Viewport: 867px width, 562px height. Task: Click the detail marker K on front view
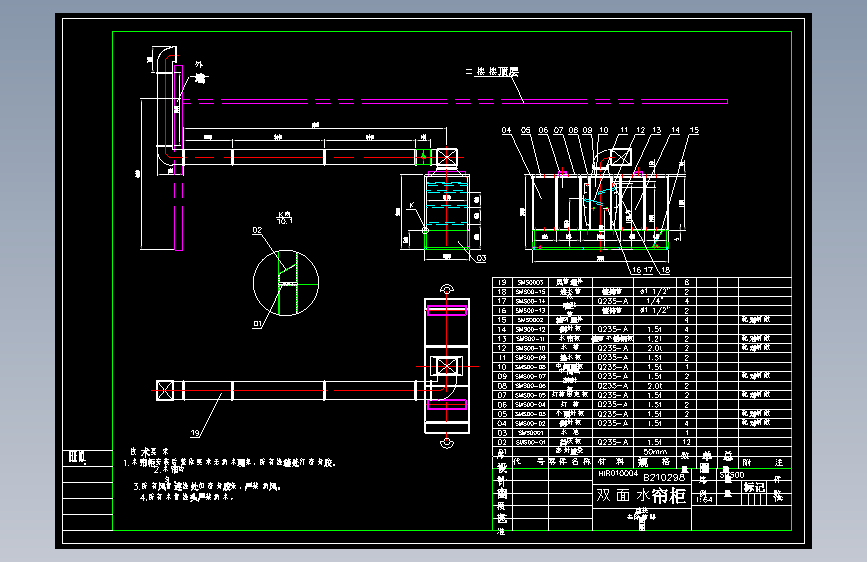[411, 206]
